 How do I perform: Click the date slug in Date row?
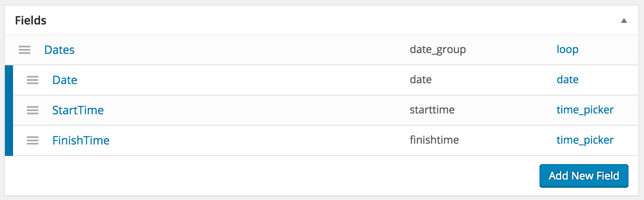click(420, 80)
